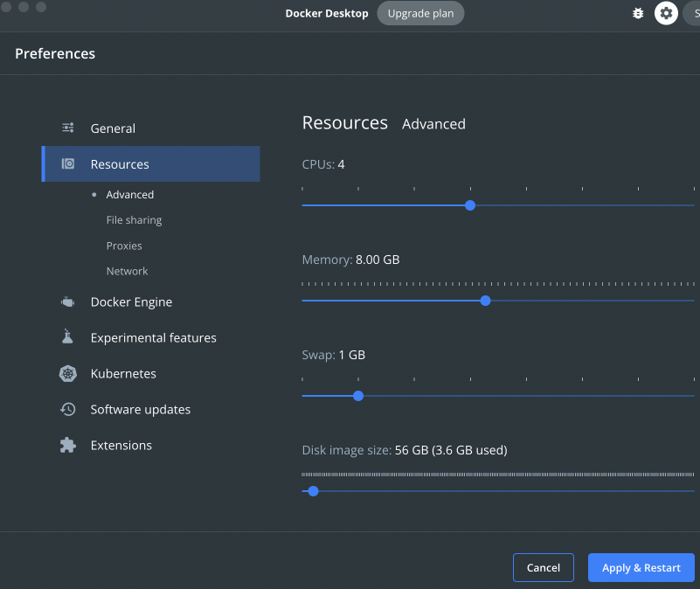This screenshot has width=700, height=589.
Task: Click the Upgrade plan button
Action: tap(420, 13)
